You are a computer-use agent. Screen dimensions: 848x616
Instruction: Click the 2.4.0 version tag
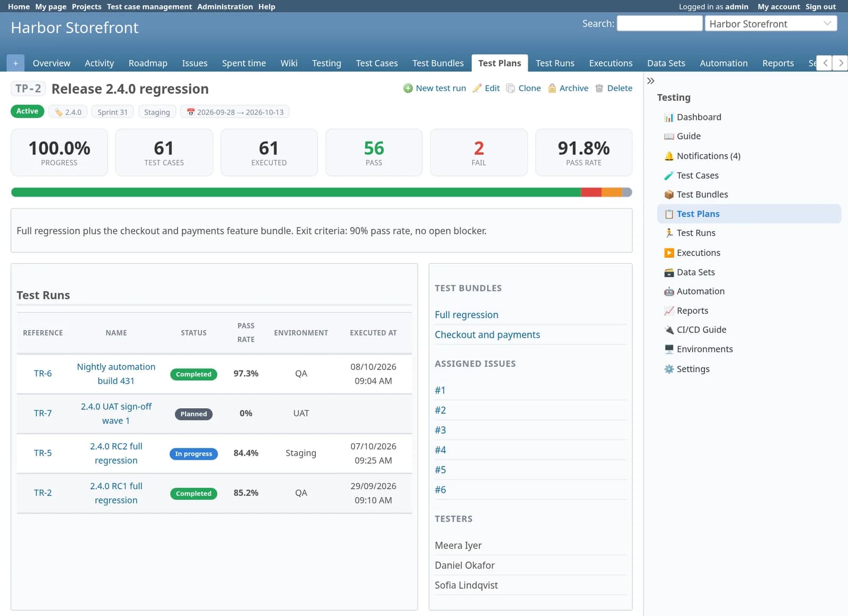[x=68, y=112]
